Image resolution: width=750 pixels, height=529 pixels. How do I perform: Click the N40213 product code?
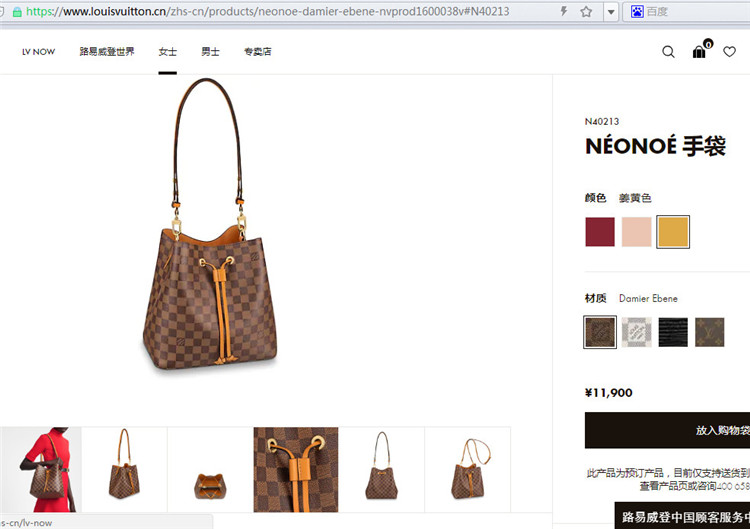click(602, 121)
